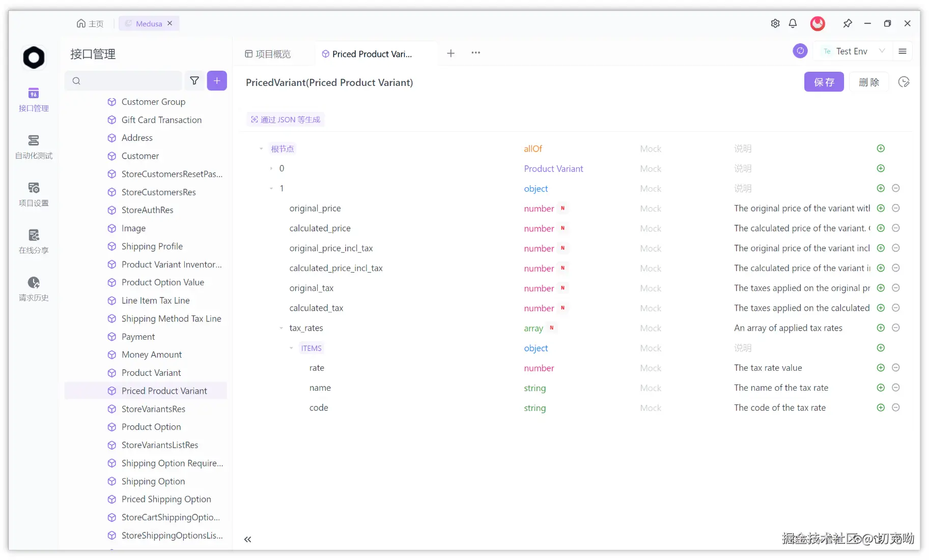Toggle nullable flag on calculated_tax
This screenshot has height=560, width=929.
point(562,308)
